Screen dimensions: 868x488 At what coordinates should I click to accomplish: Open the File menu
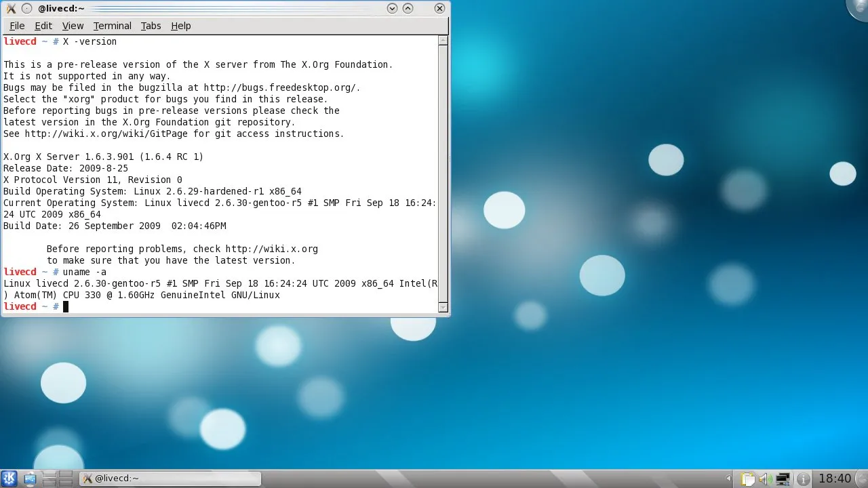[17, 26]
